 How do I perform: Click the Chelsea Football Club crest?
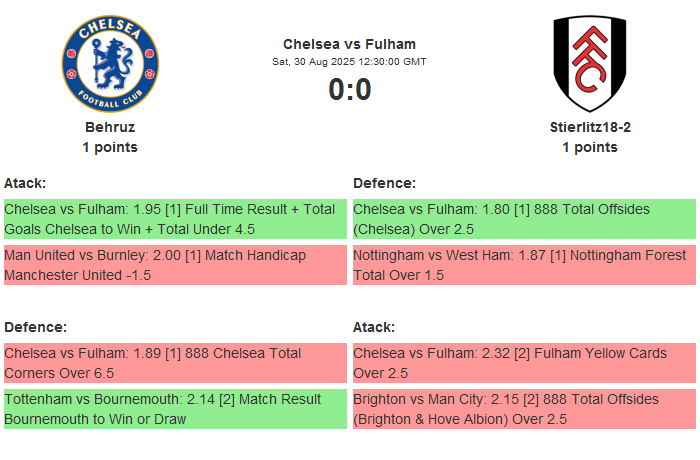(110, 63)
